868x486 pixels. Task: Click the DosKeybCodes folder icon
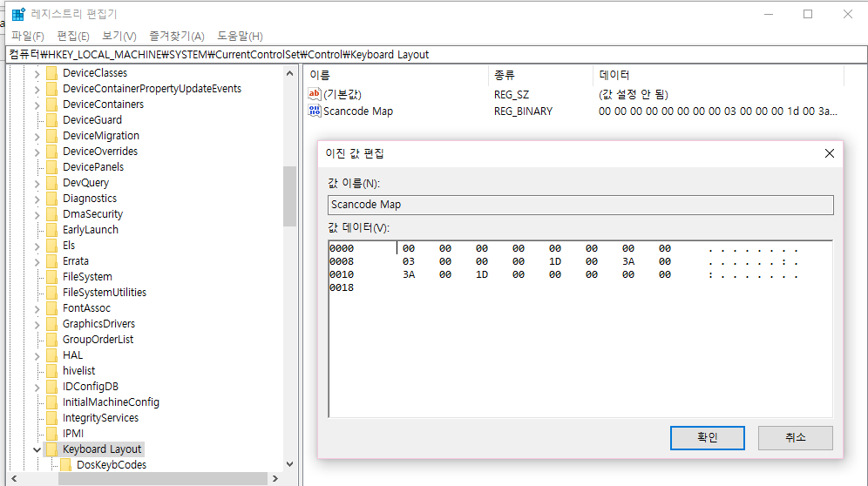coord(66,465)
